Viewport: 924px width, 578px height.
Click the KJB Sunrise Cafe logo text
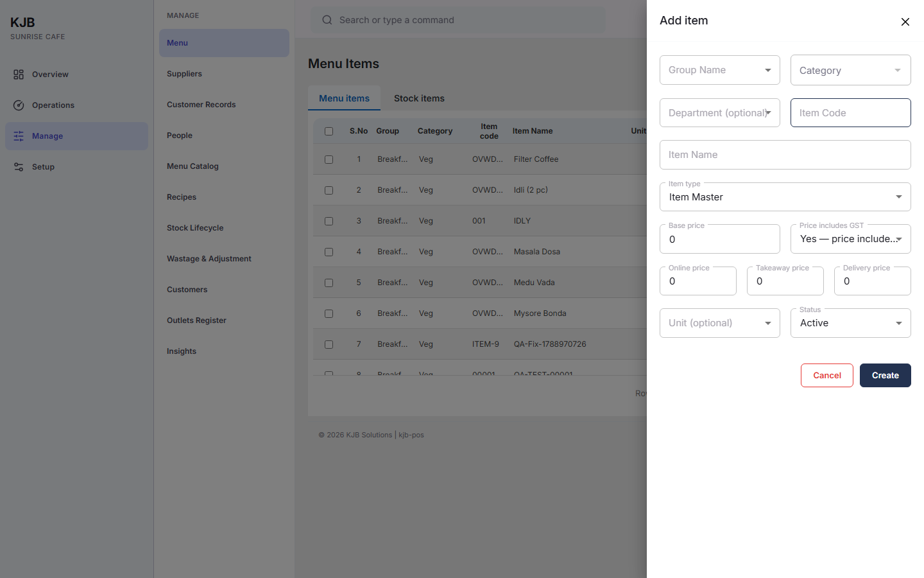click(x=37, y=28)
